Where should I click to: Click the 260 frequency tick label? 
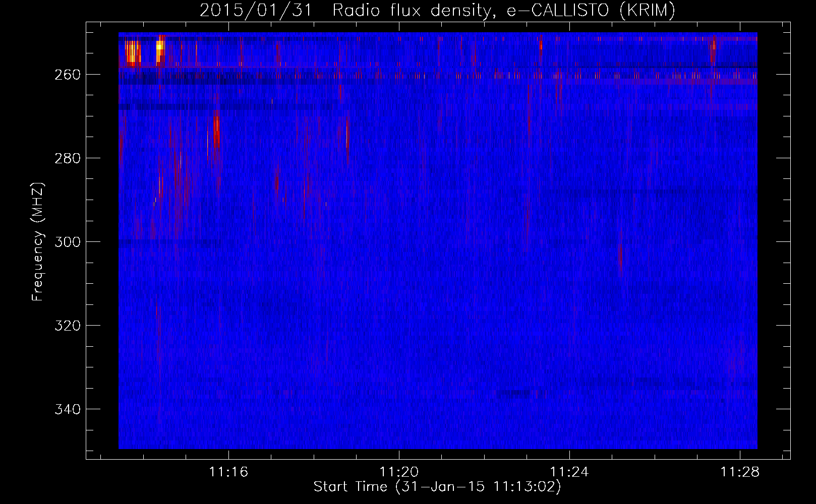pyautogui.click(x=68, y=75)
